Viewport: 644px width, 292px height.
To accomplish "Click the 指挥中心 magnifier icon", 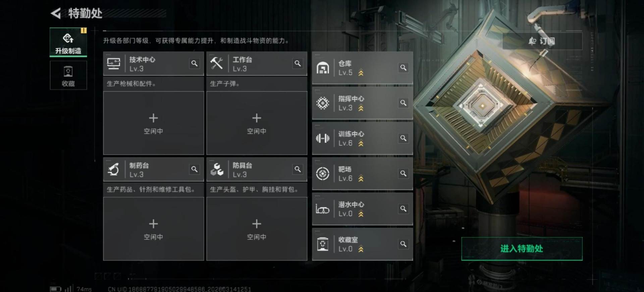I will pos(403,103).
